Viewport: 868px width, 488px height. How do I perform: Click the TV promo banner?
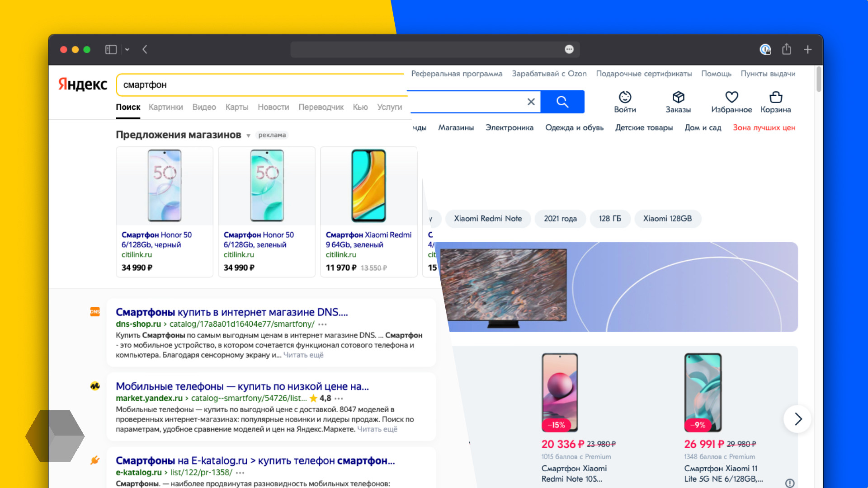click(x=618, y=287)
